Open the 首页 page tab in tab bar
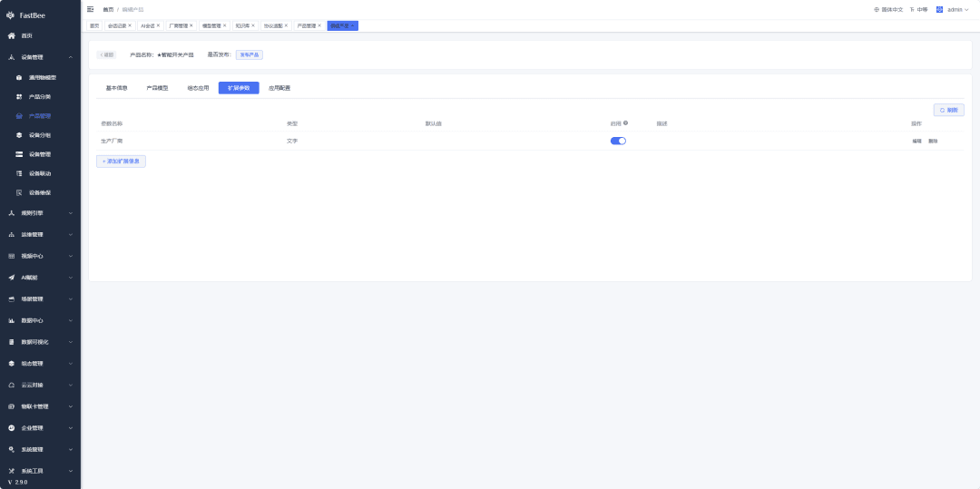This screenshot has height=489, width=980. (94, 25)
